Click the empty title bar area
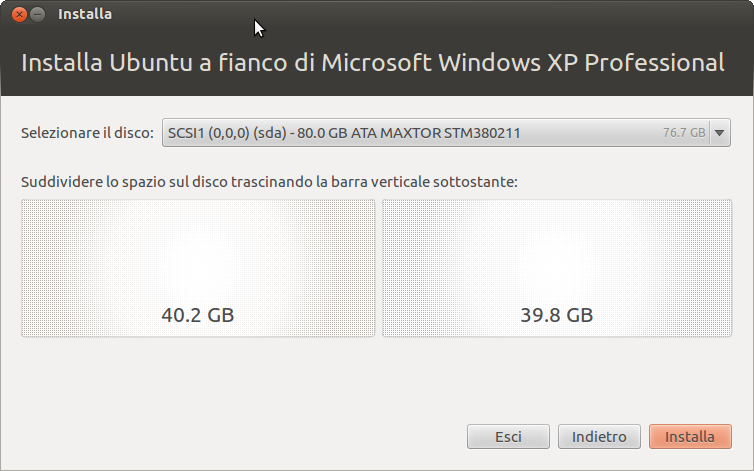The image size is (754, 471). coord(450,15)
